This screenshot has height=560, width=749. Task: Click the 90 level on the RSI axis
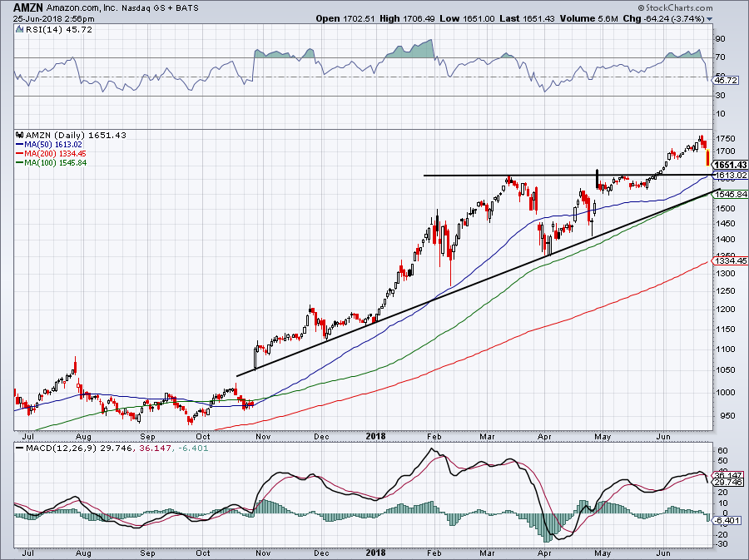click(721, 38)
